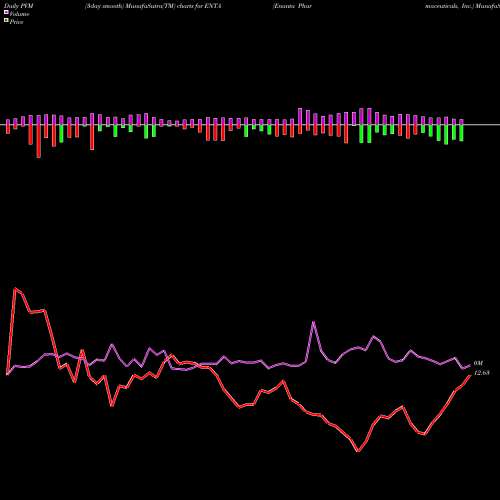Click the tallest spike of the purple volume line
Image resolution: width=500 pixels, height=500 pixels.
click(x=314, y=322)
